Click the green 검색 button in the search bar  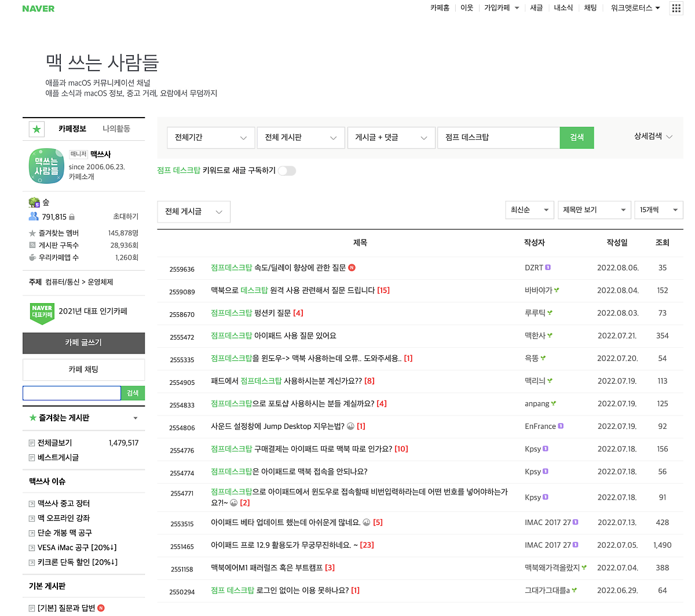(x=577, y=138)
